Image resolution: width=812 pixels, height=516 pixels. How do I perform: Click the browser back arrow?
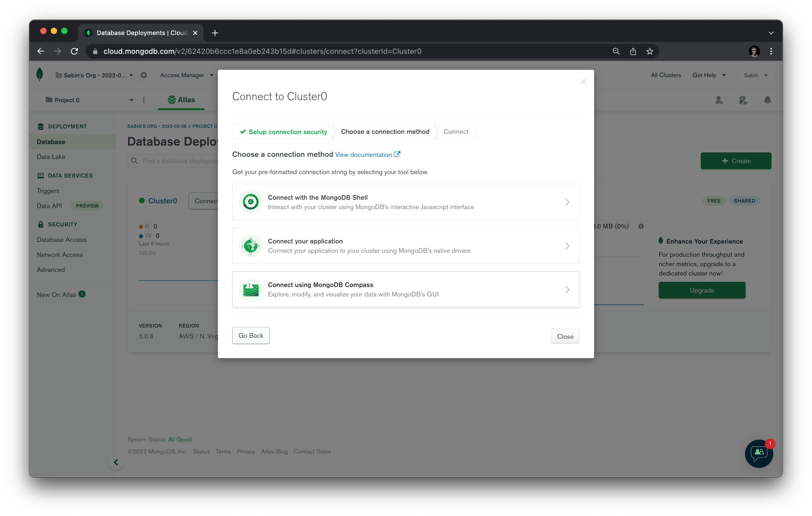coord(41,51)
